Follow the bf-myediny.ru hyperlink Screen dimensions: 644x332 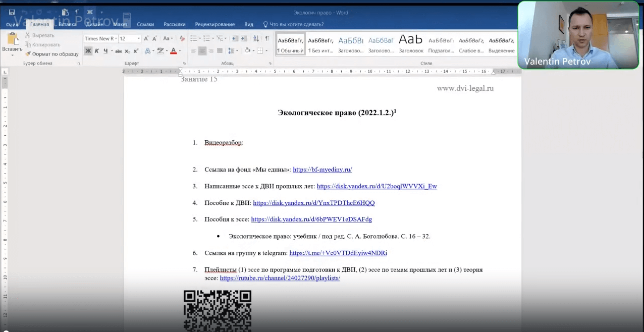coord(322,170)
